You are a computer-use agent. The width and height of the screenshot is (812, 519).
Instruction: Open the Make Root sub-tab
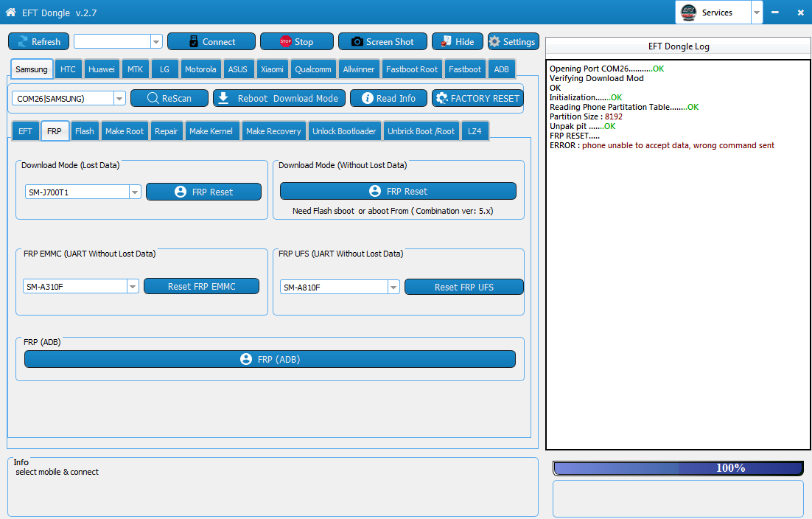pyautogui.click(x=125, y=131)
